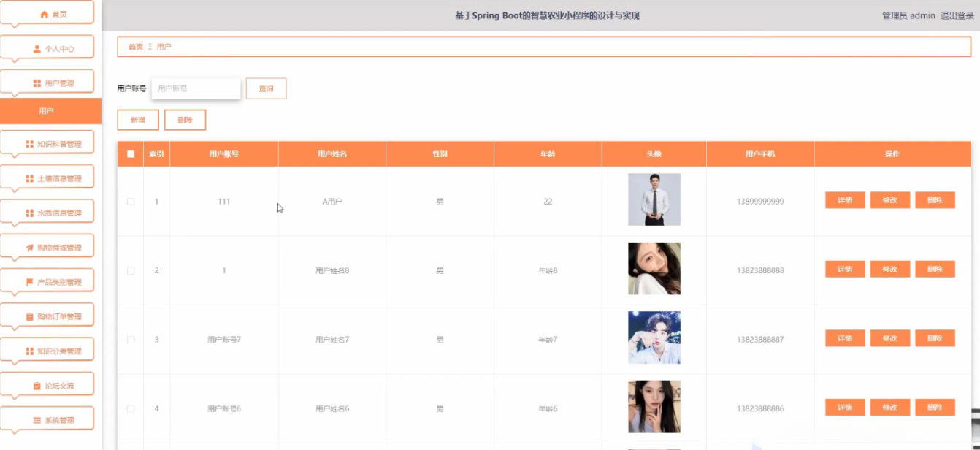Screen dimensions: 980x450
Task: Click the 删除 button above the table
Action: (185, 120)
